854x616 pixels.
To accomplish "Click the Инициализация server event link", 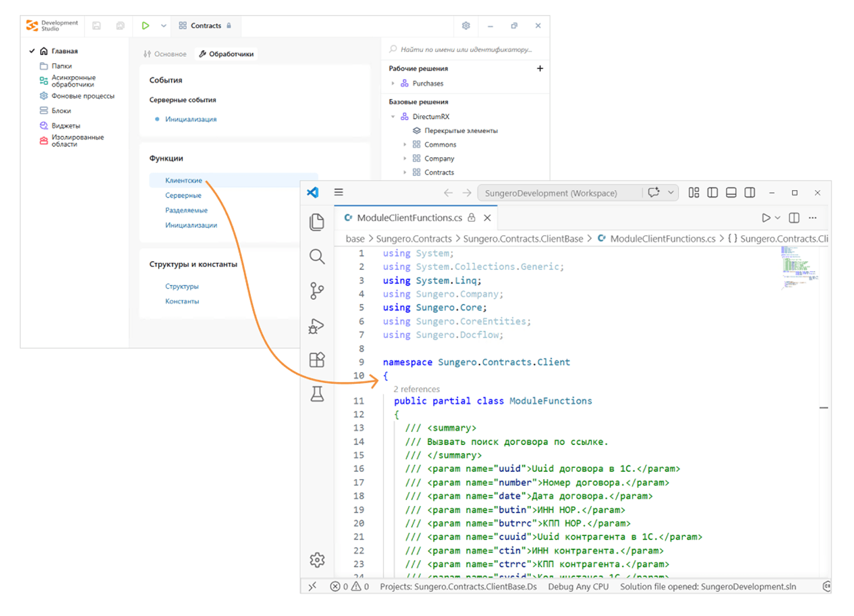I will pyautogui.click(x=191, y=119).
